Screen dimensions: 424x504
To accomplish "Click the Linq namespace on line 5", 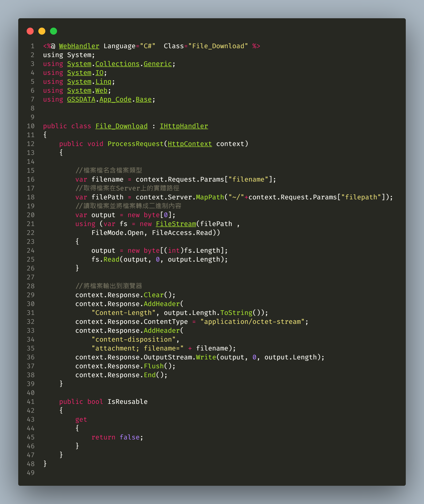I will pyautogui.click(x=103, y=82).
